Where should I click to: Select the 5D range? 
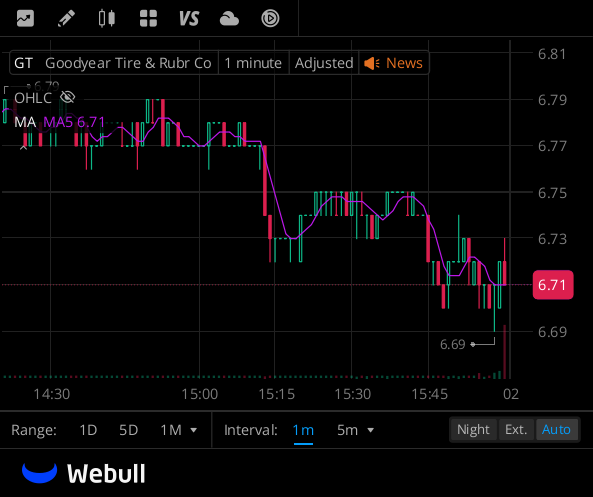click(x=129, y=430)
